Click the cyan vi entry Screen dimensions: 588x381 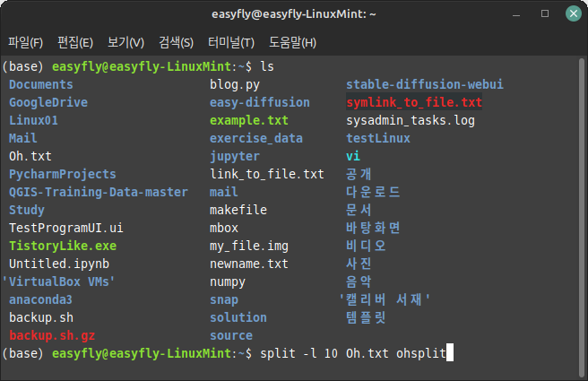pyautogui.click(x=353, y=156)
